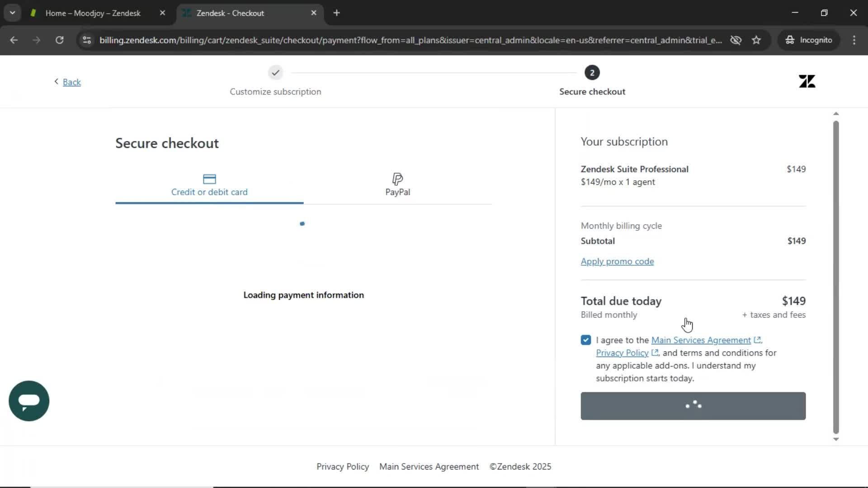
Task: Click the + taxes and fees text
Action: [774, 314]
